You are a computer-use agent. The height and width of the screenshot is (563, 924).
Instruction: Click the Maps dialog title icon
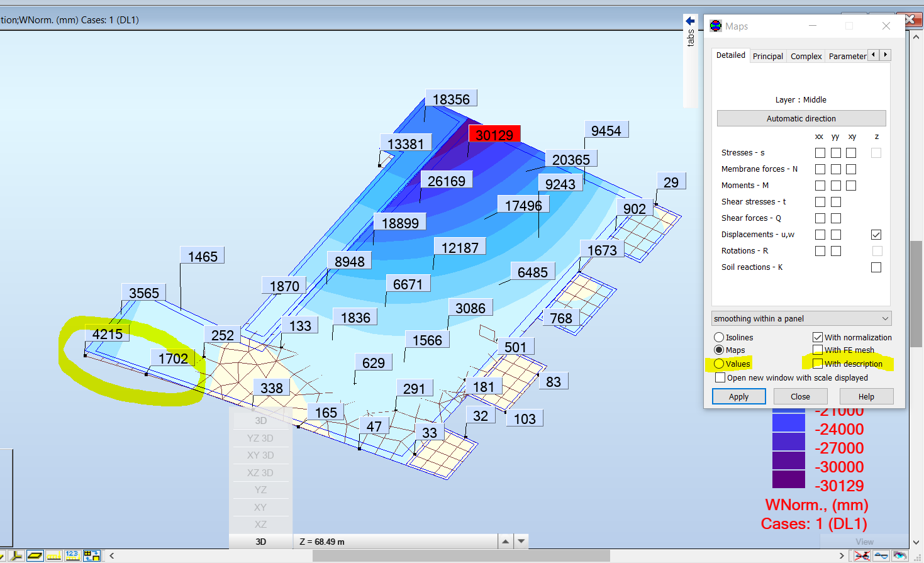point(716,26)
